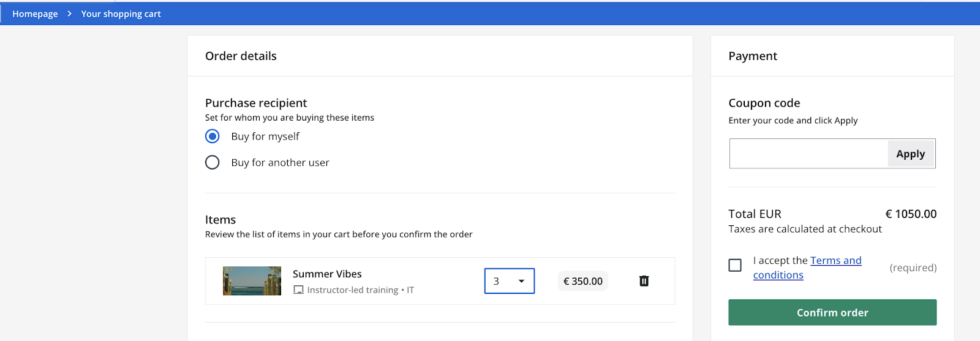Click the Order details heading
The height and width of the screenshot is (341, 980).
pyautogui.click(x=241, y=56)
